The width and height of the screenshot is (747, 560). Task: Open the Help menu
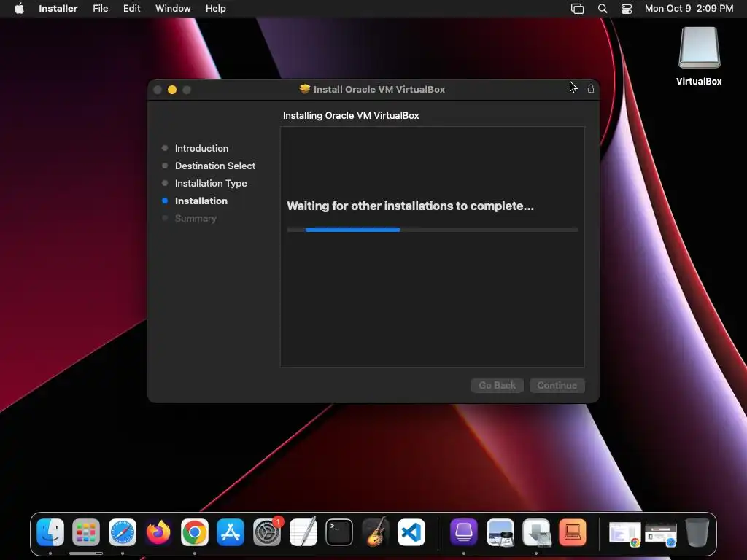click(x=216, y=9)
